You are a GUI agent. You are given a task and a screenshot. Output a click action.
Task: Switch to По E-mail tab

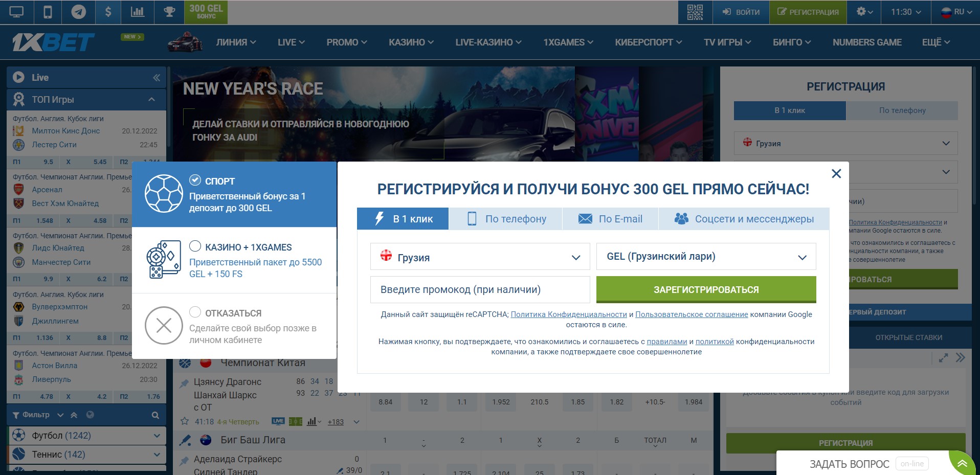click(x=610, y=219)
